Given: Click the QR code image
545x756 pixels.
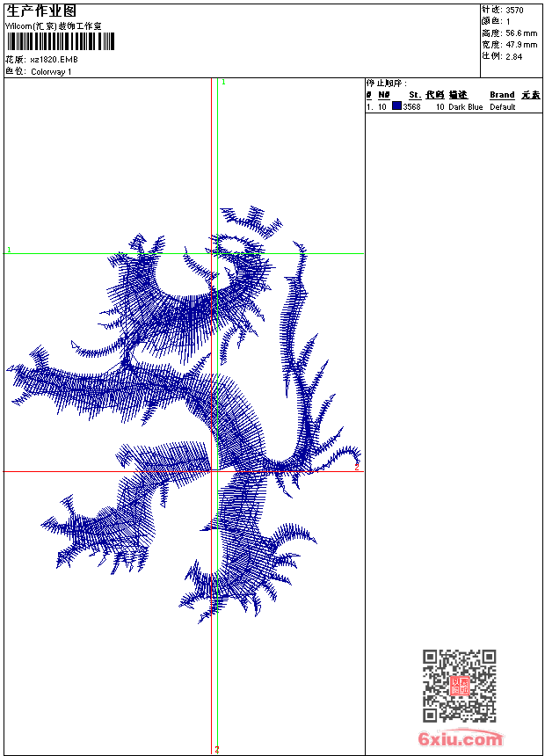Looking at the screenshot, I should pos(459,685).
